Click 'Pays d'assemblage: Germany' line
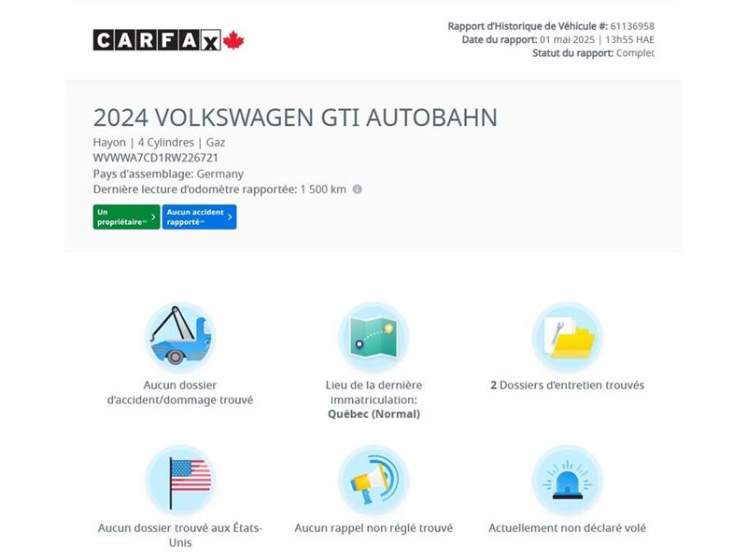This screenshot has height=560, width=747. click(x=168, y=174)
